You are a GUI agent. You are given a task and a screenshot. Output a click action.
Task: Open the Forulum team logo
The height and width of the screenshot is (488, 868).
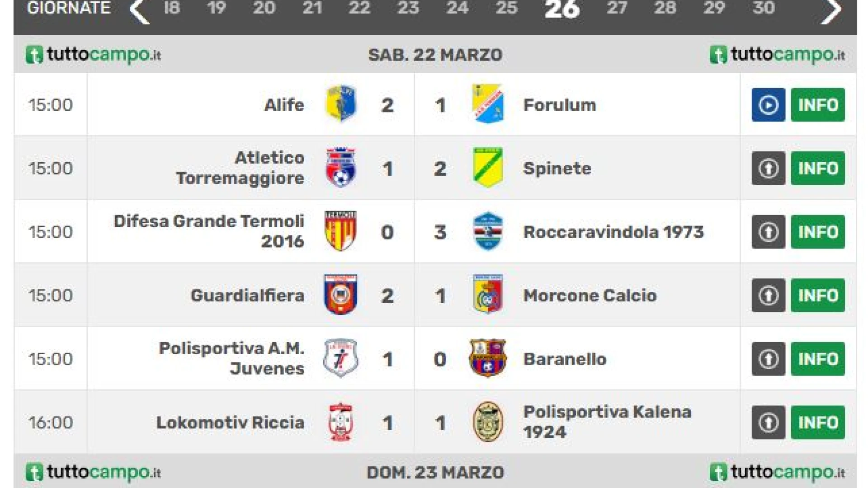487,103
